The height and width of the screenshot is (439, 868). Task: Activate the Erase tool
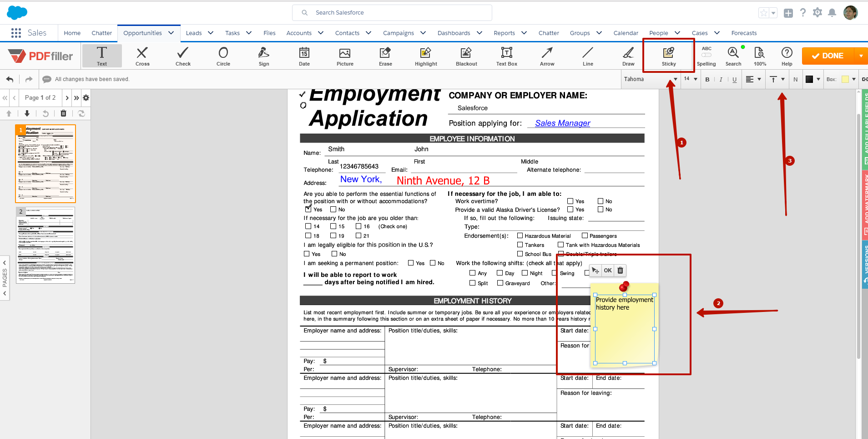coord(385,56)
